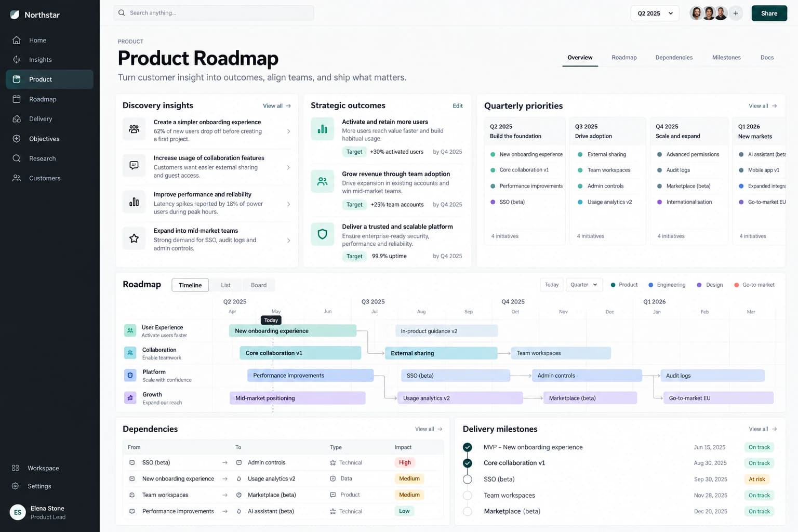
Task: Open the Q2 2025 period dropdown
Action: coord(655,14)
